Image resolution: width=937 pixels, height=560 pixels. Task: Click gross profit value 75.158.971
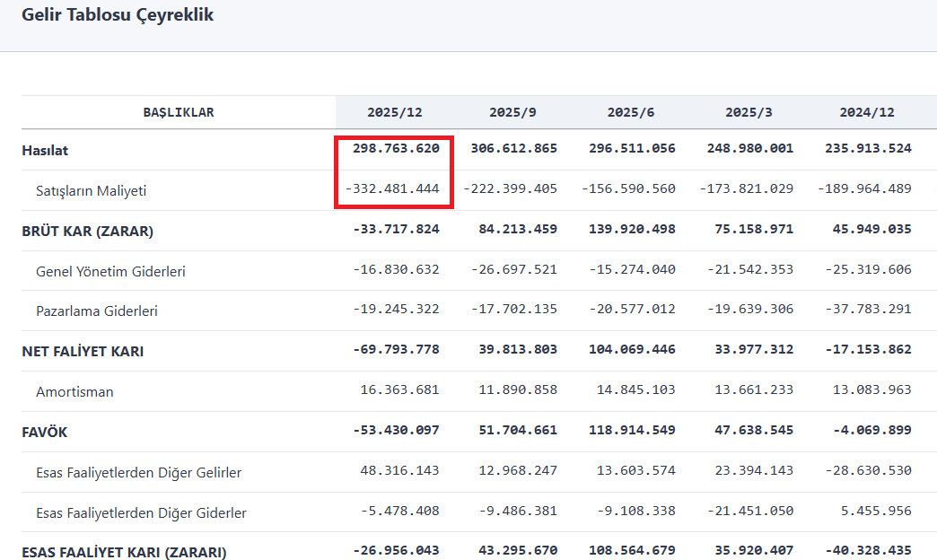point(754,229)
